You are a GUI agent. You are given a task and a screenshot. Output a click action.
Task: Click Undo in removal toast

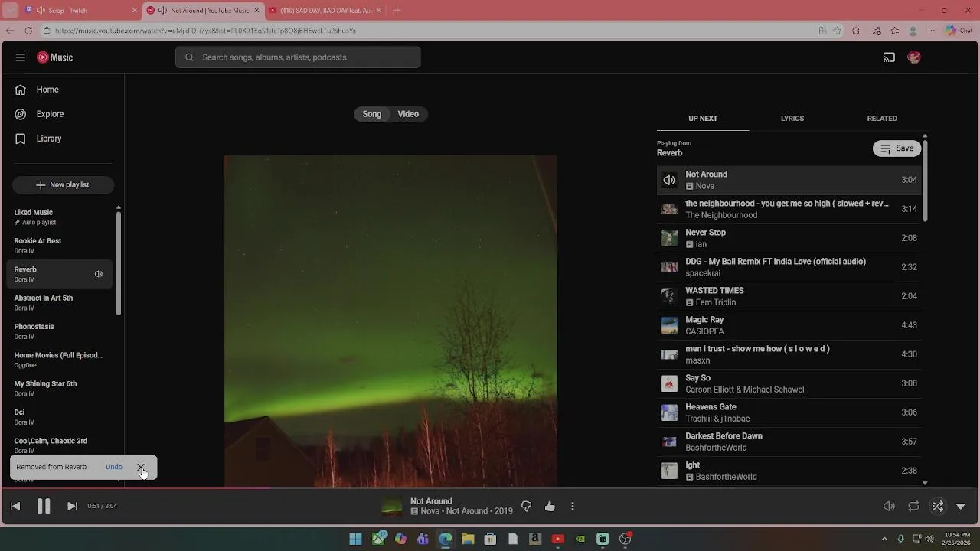[114, 467]
